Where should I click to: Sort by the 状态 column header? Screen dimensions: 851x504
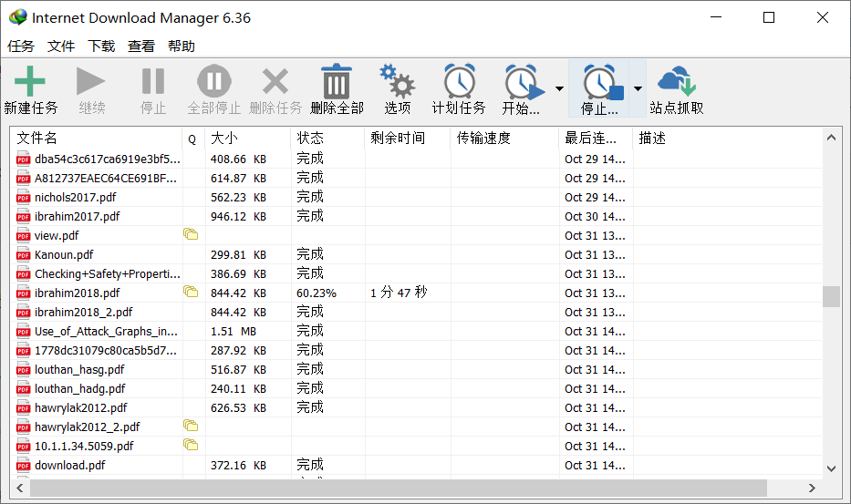327,139
